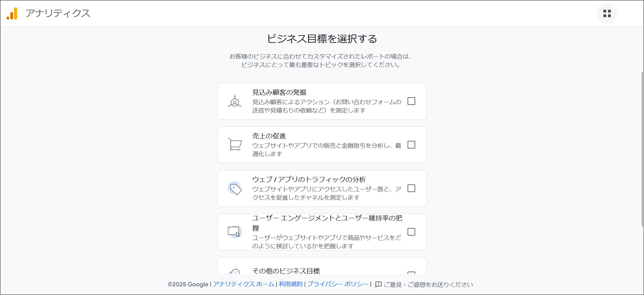This screenshot has height=295, width=644.
Task: Select the ウェブ / アプリのトラフィックの分析 title
Action: pyautogui.click(x=309, y=180)
